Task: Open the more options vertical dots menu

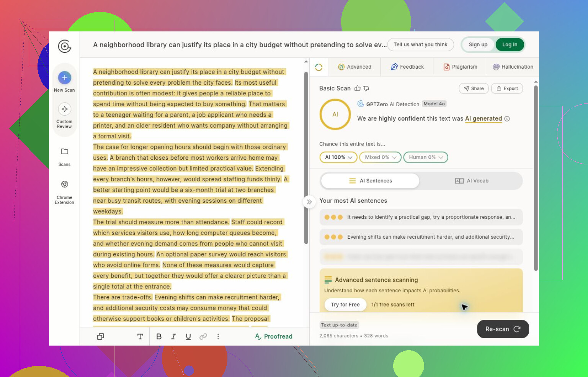Action: [x=218, y=336]
